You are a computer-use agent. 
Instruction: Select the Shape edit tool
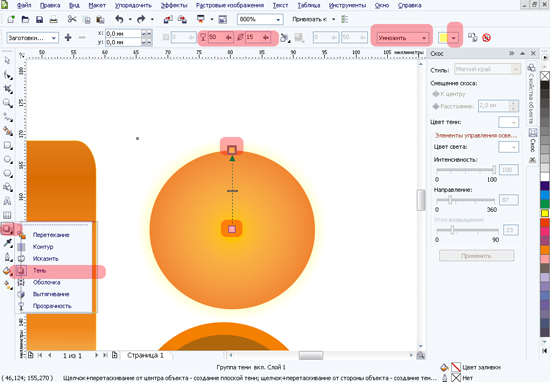pos(7,75)
